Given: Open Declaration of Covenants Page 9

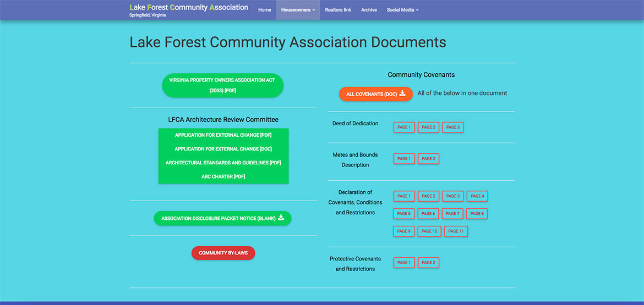Looking at the screenshot, I should (404, 231).
